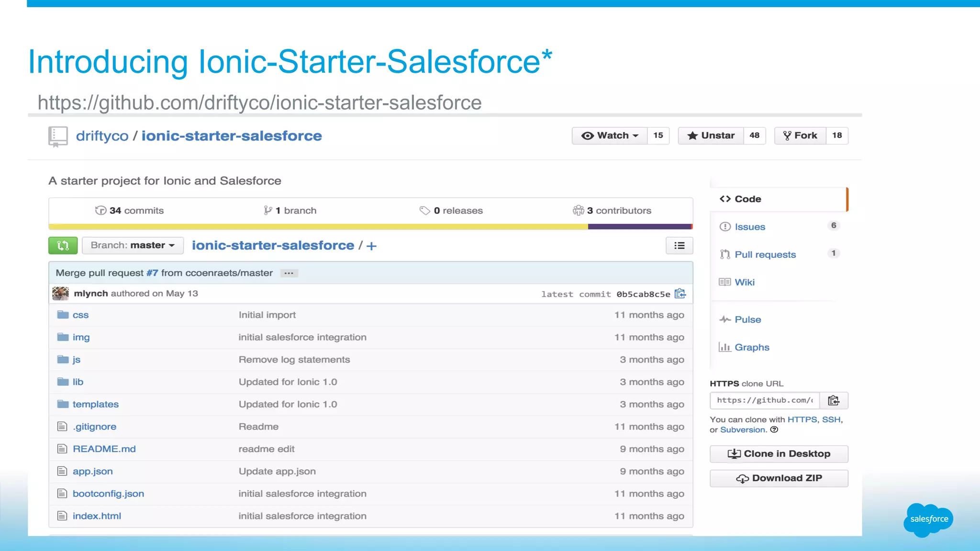Screen dimensions: 980x551
Task: Click '3 months ago' in the js row
Action: [x=652, y=360]
